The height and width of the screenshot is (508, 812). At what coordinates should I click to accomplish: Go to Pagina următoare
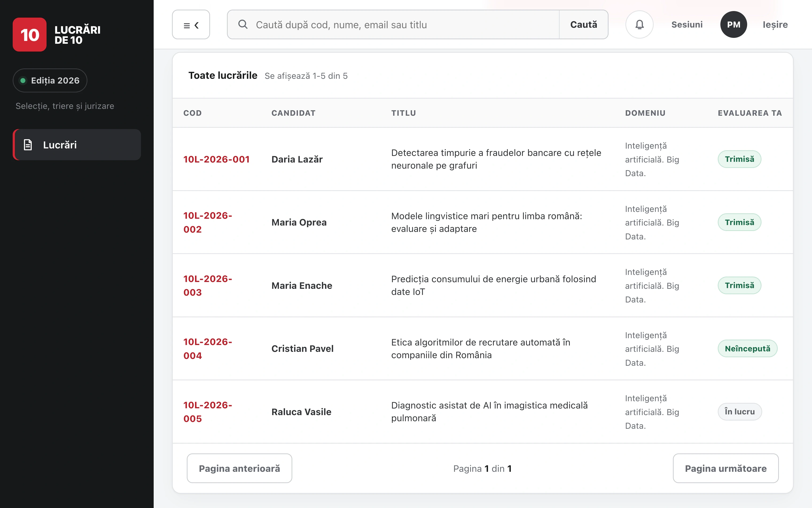726,468
